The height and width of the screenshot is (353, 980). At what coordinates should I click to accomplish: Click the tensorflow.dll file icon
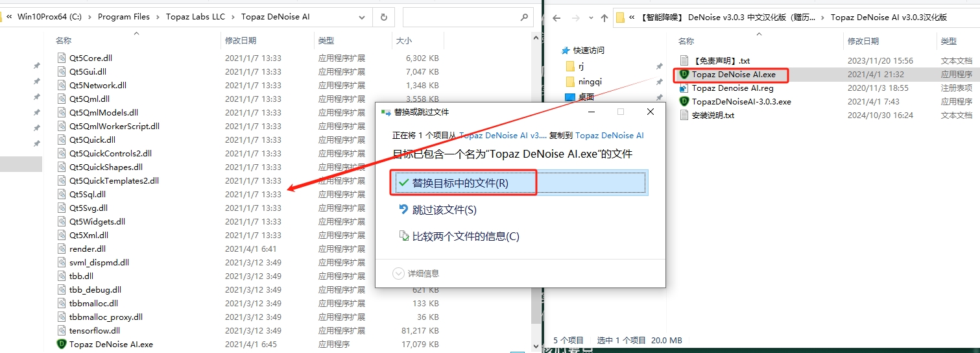tap(62, 330)
